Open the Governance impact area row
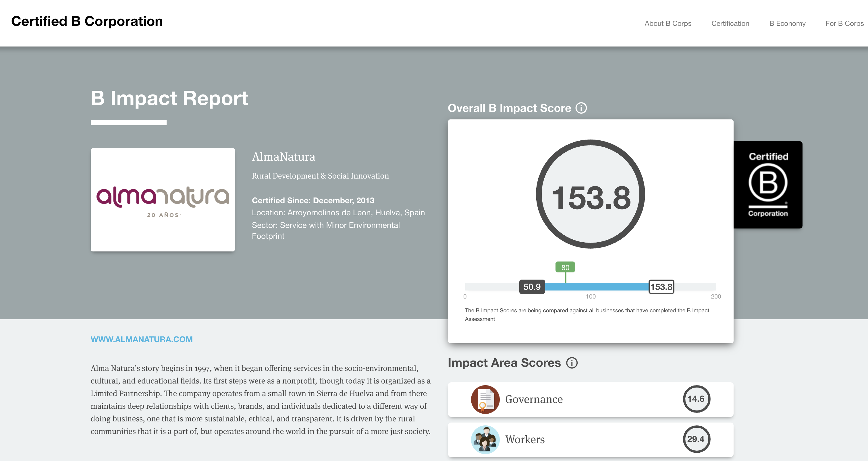This screenshot has height=461, width=868. click(x=590, y=399)
